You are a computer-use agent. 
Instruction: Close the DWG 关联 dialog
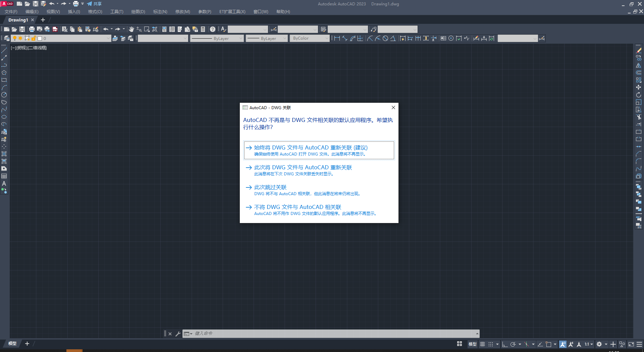pos(393,107)
